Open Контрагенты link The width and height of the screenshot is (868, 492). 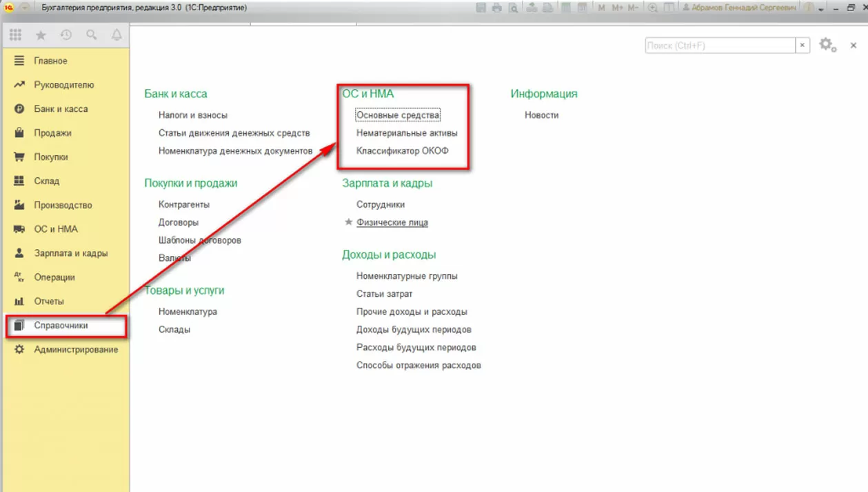click(x=184, y=205)
